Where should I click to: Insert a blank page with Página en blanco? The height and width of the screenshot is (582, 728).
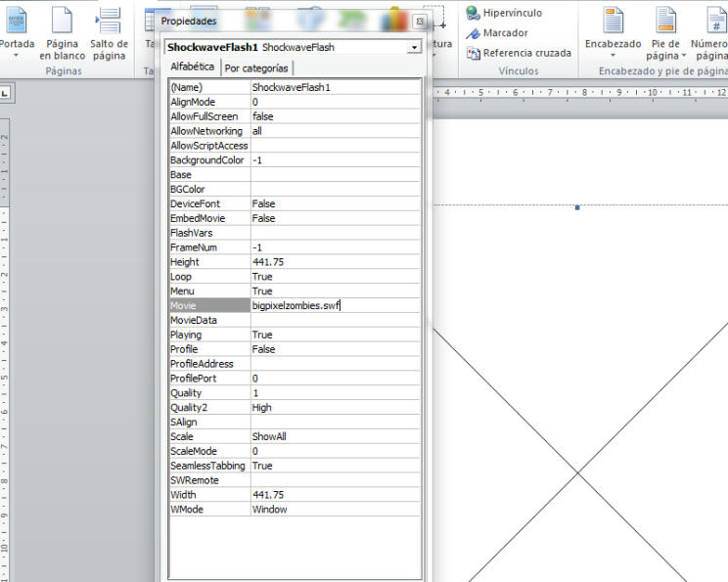62,33
